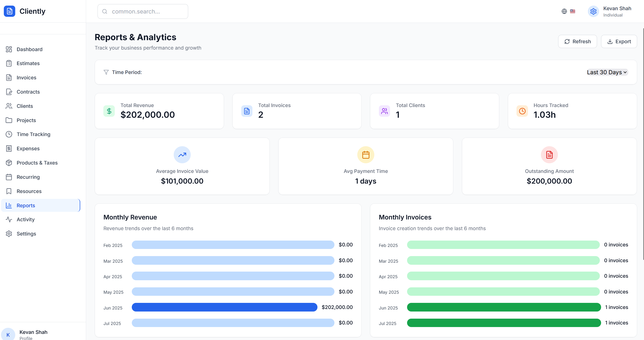
Task: Click the Jun 2025 revenue bar
Action: point(224,307)
